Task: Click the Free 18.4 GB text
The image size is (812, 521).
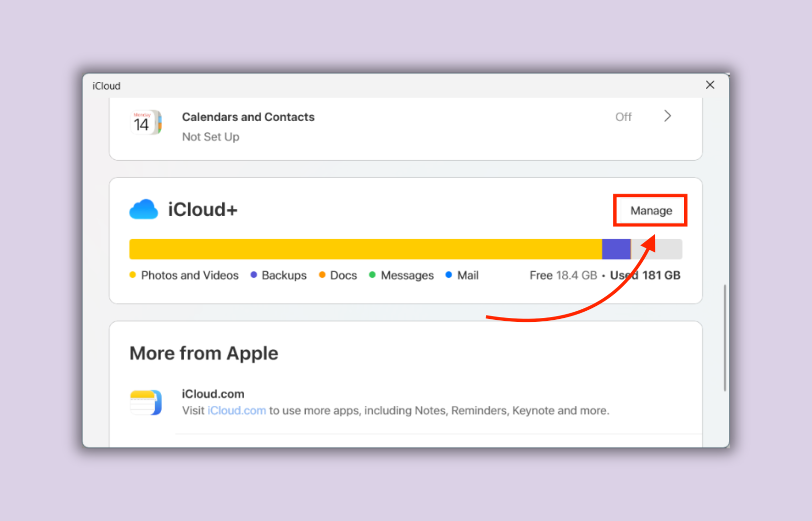Action: coord(563,275)
